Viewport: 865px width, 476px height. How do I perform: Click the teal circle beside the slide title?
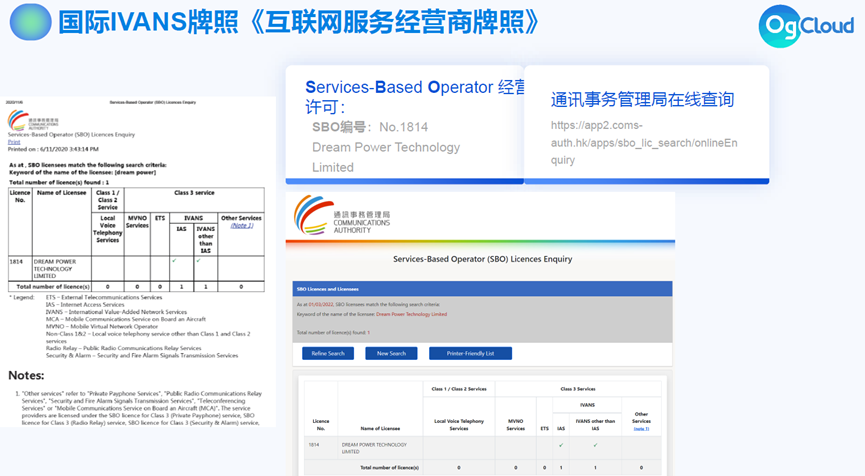click(x=30, y=21)
